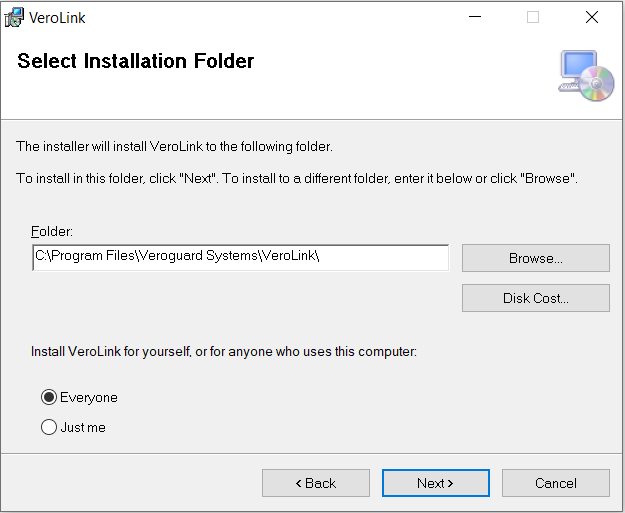The width and height of the screenshot is (625, 513).
Task: Check the Disk Cost information
Action: point(535,298)
